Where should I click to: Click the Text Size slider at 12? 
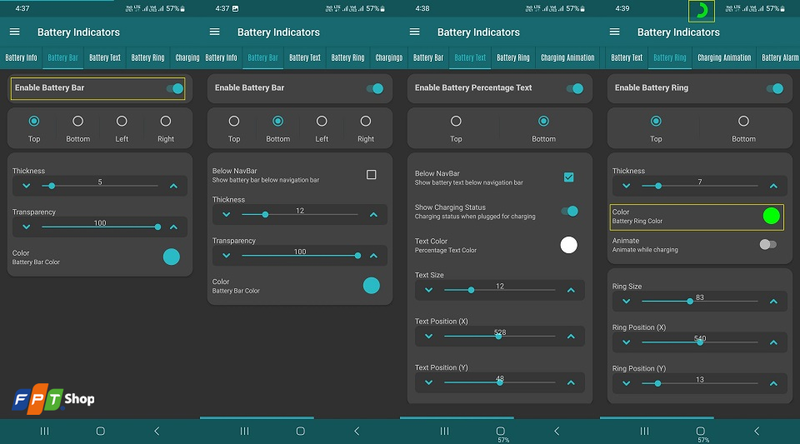(x=499, y=290)
